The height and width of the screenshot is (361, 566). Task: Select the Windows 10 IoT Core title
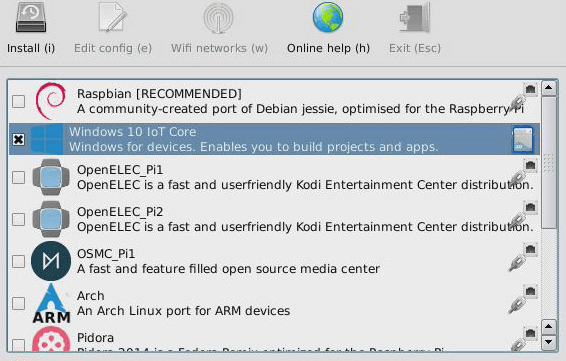click(132, 132)
